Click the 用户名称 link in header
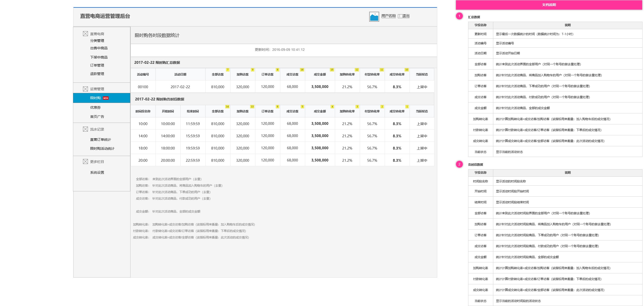644x306 pixels. tap(388, 16)
